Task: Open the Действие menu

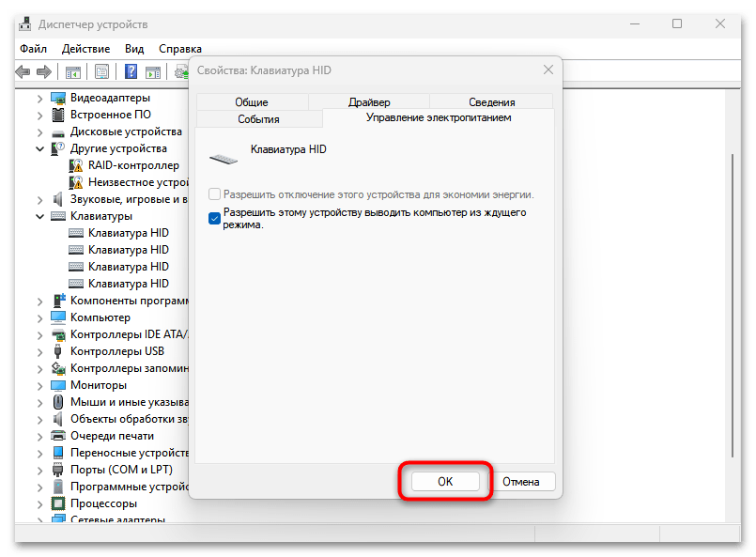Action: 85,48
